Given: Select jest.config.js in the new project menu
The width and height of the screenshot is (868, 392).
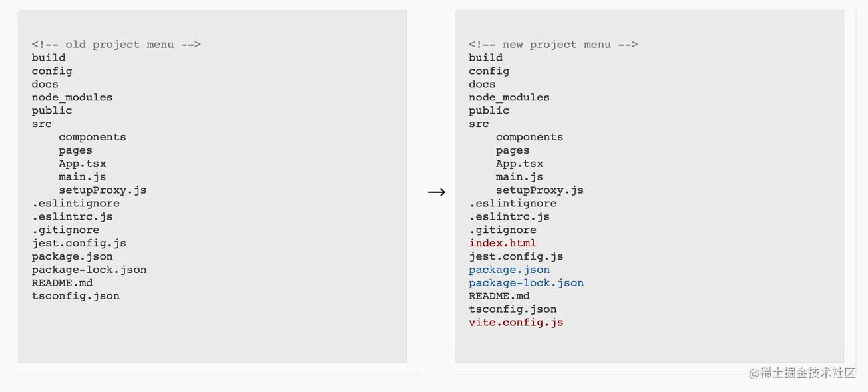Looking at the screenshot, I should click(x=516, y=256).
